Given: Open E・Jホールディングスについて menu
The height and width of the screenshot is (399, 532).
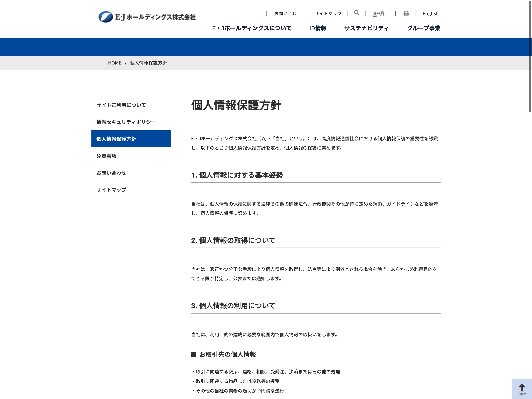Looking at the screenshot, I should point(252,28).
